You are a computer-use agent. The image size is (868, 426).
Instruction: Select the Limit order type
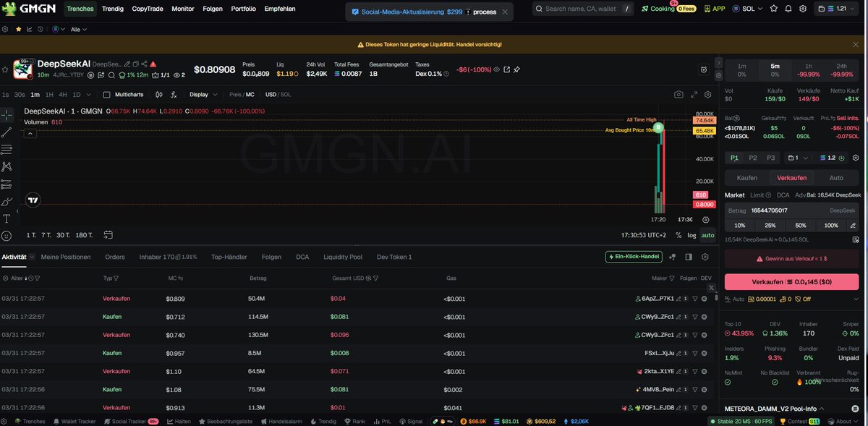pyautogui.click(x=756, y=195)
